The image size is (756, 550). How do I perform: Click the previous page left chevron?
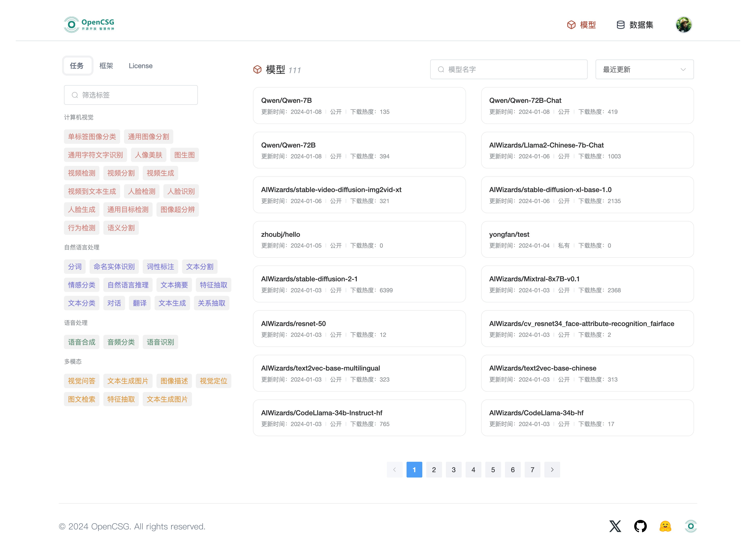click(x=394, y=469)
